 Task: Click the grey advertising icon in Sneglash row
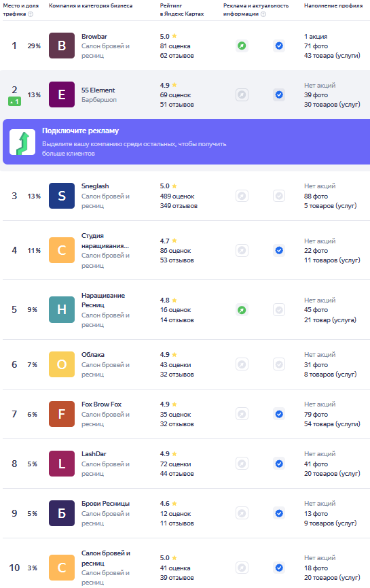tap(242, 196)
